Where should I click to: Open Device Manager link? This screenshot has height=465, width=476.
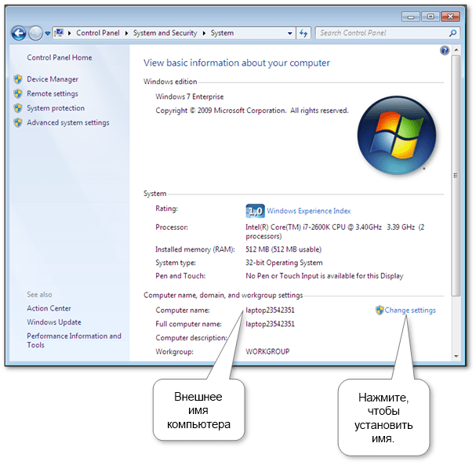[x=53, y=79]
